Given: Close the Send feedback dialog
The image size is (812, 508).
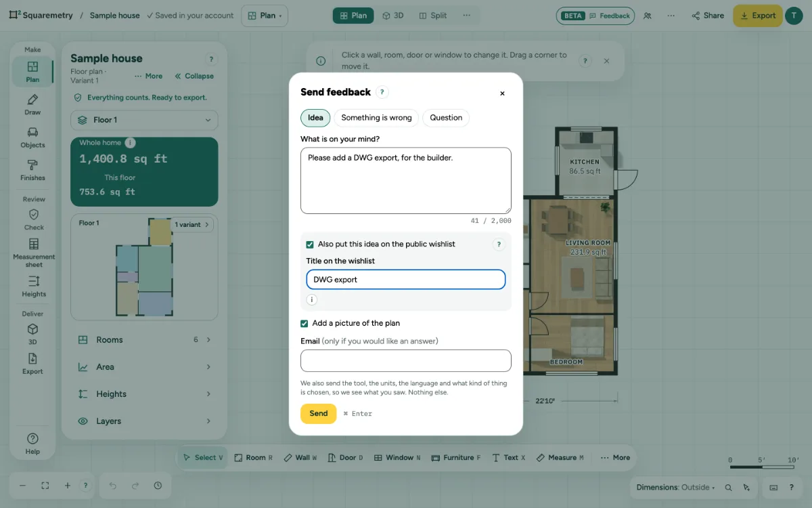Looking at the screenshot, I should 502,93.
